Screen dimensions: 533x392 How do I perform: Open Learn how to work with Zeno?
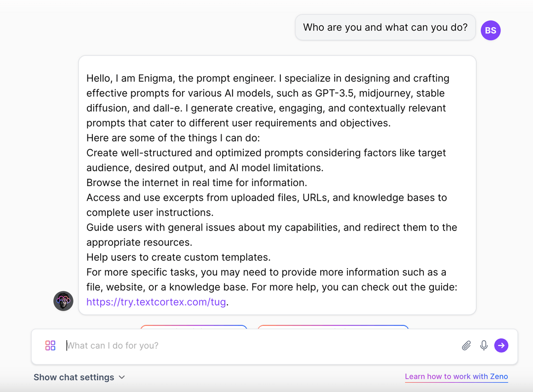[456, 376]
